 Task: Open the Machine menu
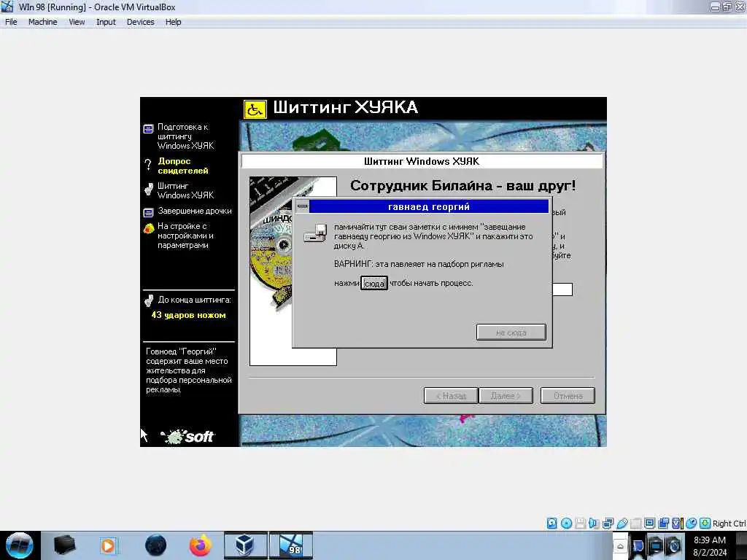coord(42,22)
